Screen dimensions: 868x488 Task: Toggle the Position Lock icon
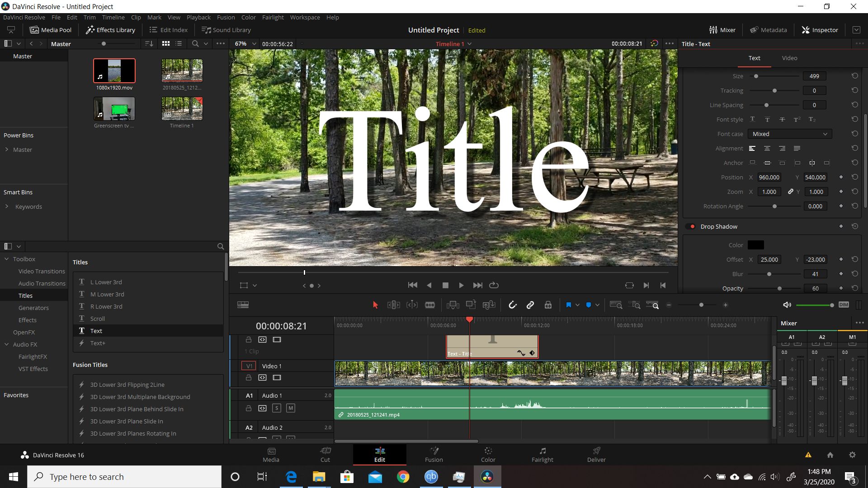(x=548, y=305)
